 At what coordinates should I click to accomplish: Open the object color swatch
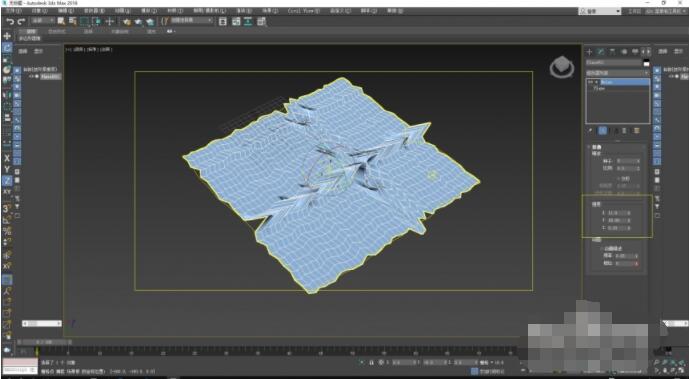pyautogui.click(x=646, y=63)
